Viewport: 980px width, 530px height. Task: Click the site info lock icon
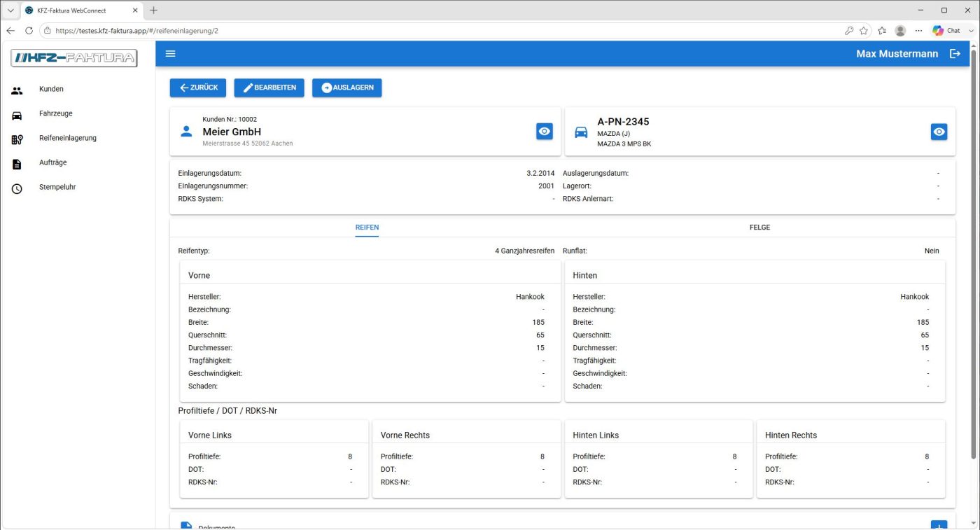coord(47,31)
